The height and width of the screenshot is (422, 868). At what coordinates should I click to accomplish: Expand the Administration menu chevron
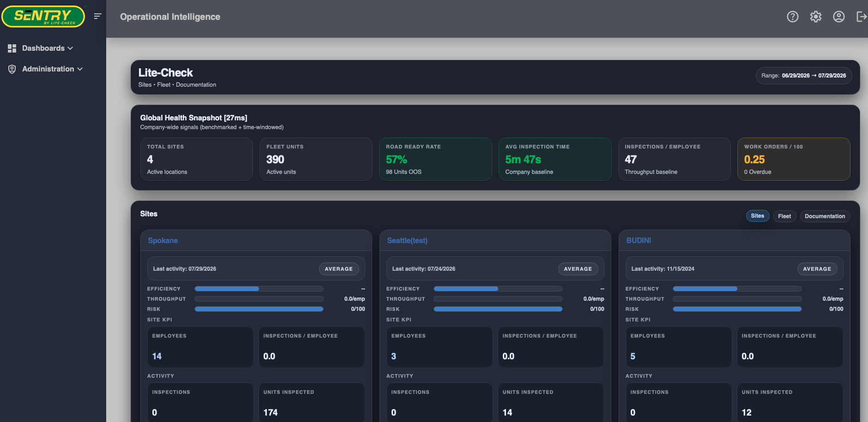[80, 69]
